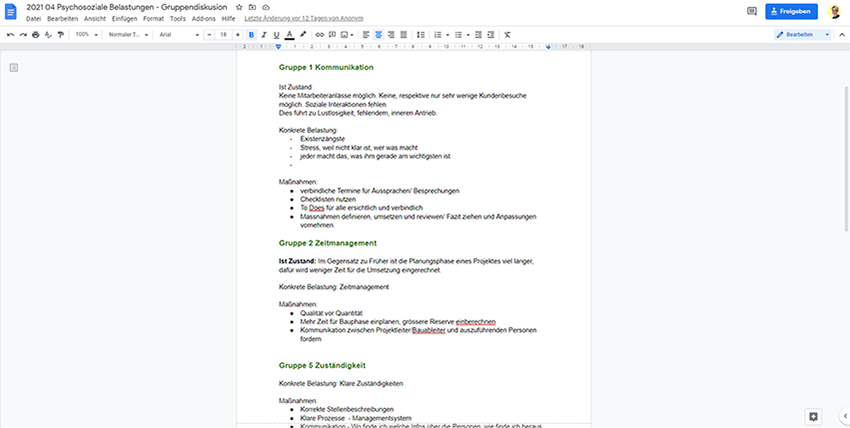Undo the last edit
Viewport: 850px width, 428px height.
pyautogui.click(x=10, y=35)
